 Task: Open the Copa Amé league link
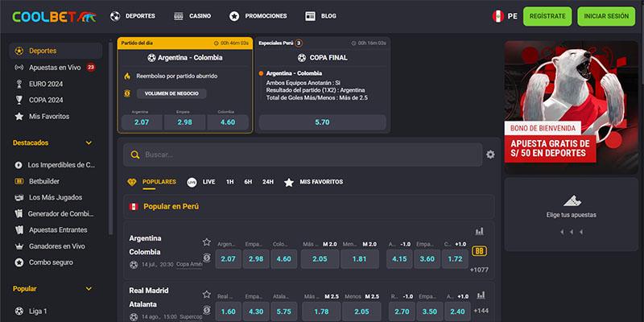(189, 265)
